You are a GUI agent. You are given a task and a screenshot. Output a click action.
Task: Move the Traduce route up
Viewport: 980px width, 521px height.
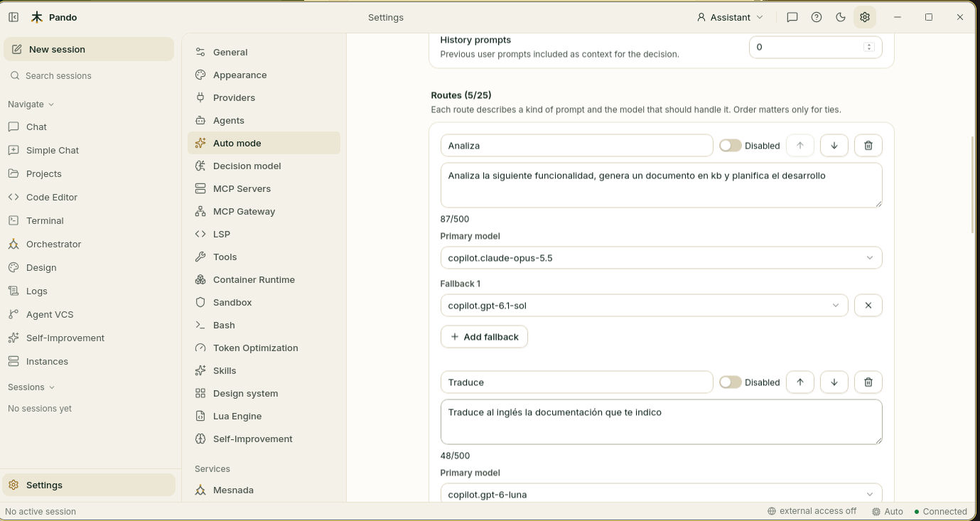(800, 382)
